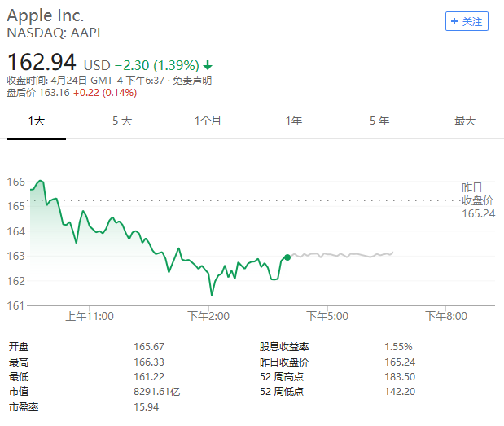Click the gray after-hours line on chart
The image size is (504, 426).
click(342, 255)
